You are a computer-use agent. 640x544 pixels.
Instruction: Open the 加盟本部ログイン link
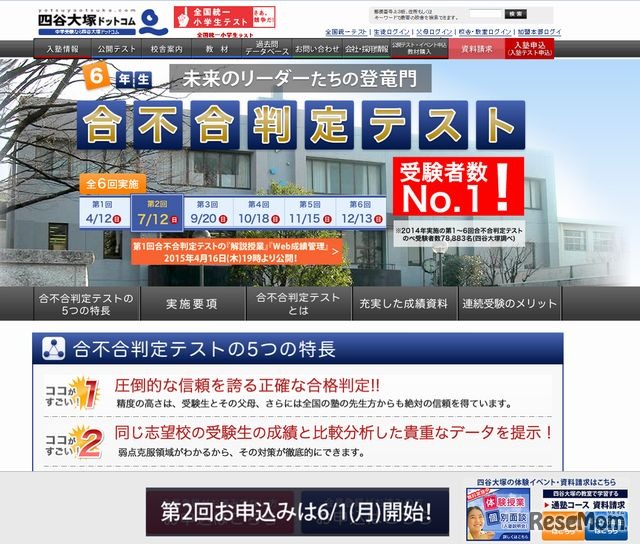click(x=540, y=32)
